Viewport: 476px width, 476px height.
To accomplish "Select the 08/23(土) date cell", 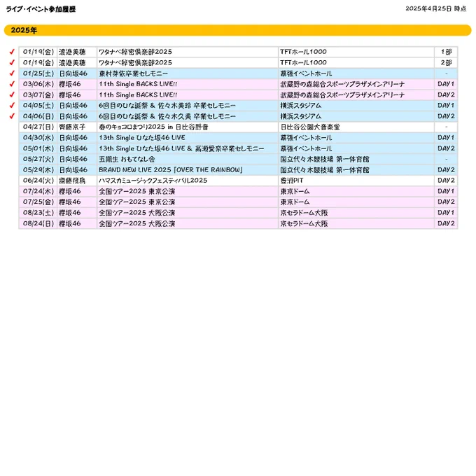I will 38,213.
